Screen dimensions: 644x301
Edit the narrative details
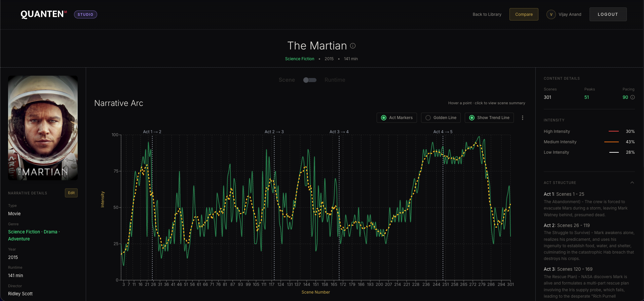[x=71, y=193]
